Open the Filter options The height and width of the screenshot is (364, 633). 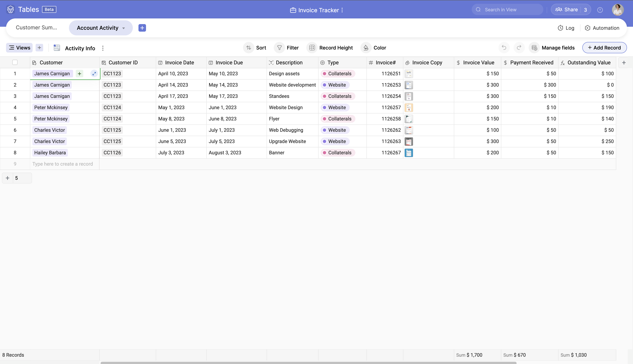pyautogui.click(x=287, y=47)
